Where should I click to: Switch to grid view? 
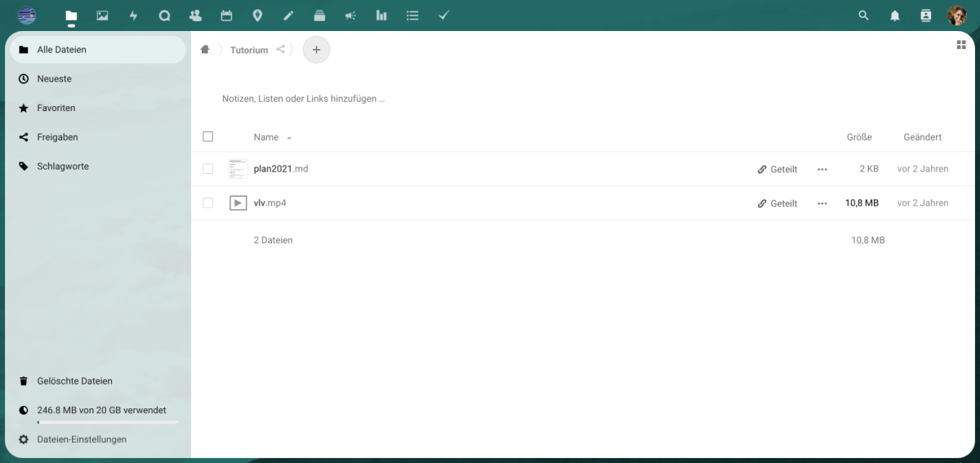point(961,45)
